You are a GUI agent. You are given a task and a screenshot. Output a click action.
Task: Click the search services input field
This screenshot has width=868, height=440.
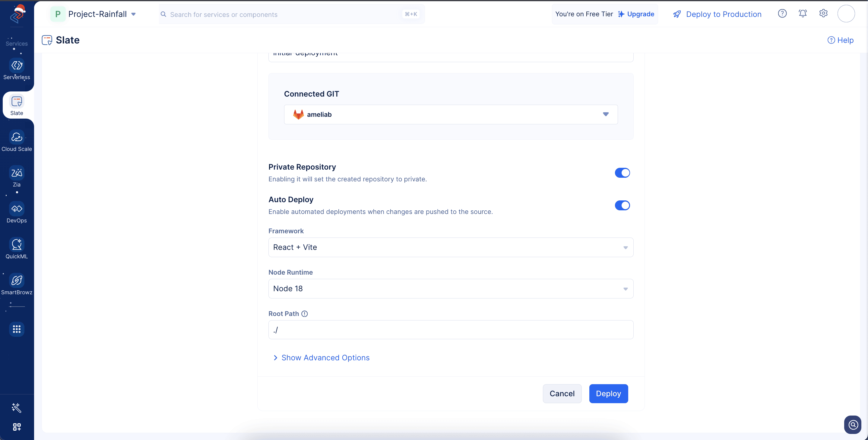tap(291, 14)
